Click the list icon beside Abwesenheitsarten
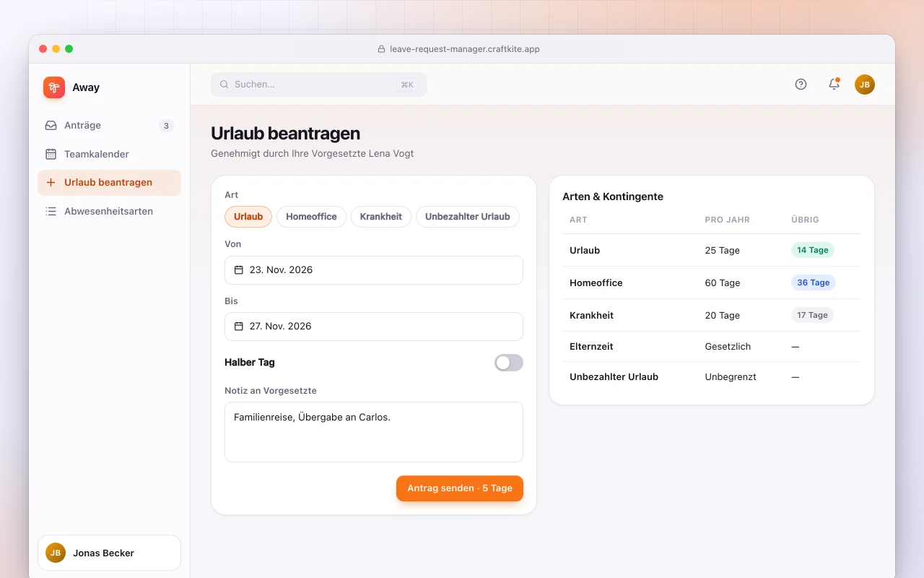This screenshot has height=578, width=924. pos(51,212)
